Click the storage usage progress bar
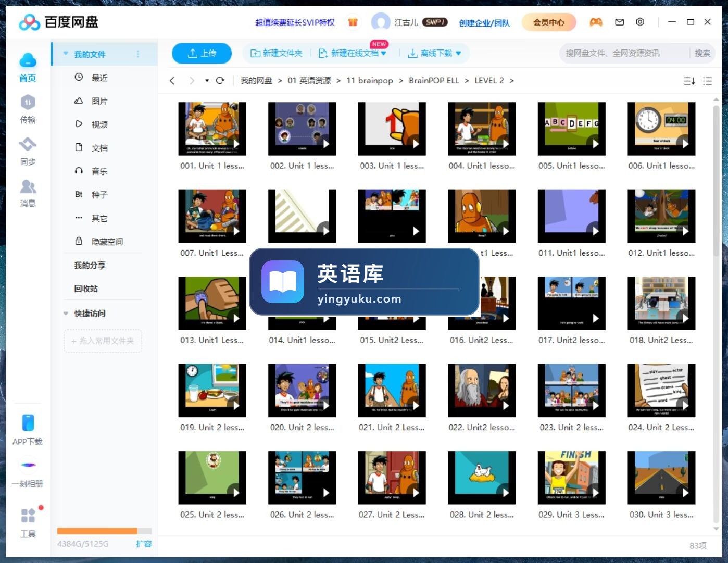 [x=104, y=531]
